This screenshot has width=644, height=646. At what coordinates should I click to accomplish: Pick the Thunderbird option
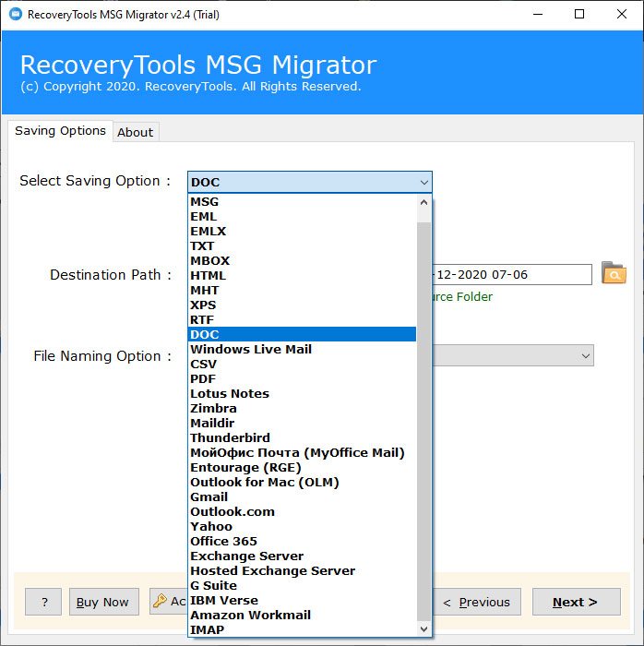(302, 438)
